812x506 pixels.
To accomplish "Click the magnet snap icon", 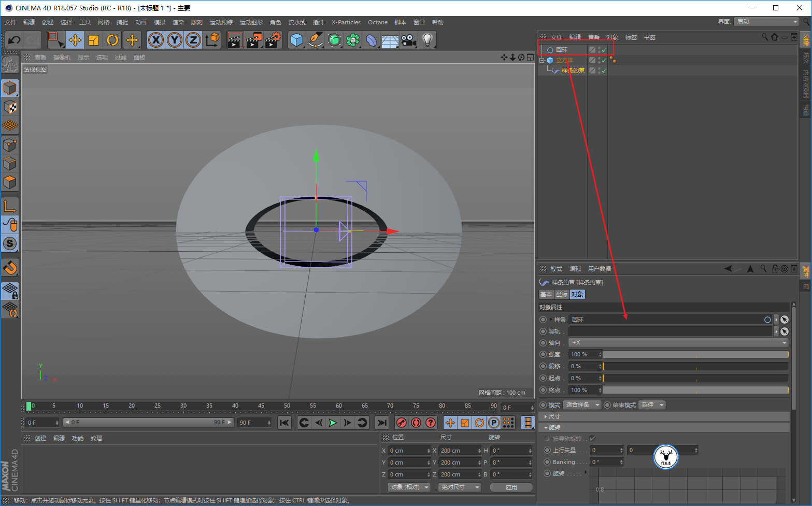I will (x=10, y=267).
